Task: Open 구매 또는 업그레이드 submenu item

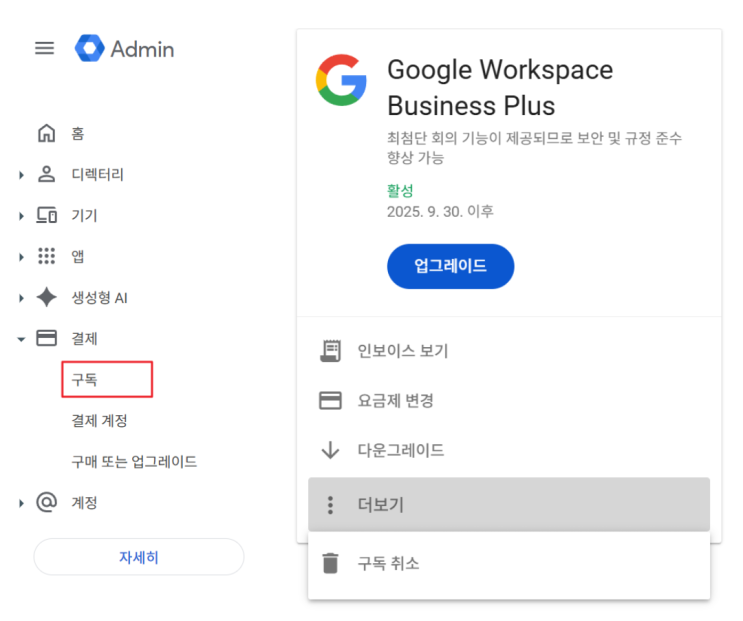Action: (x=134, y=461)
